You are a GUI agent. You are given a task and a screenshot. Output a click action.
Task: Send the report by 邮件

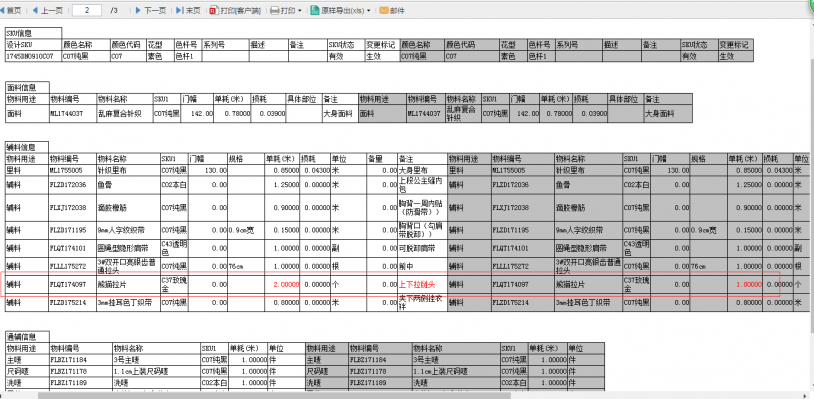(x=392, y=10)
